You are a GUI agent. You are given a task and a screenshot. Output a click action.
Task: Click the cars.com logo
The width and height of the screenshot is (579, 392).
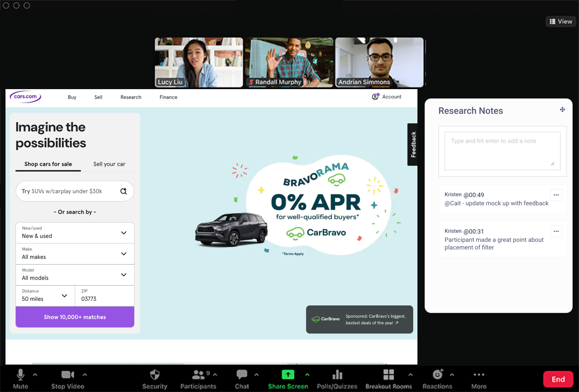point(25,97)
